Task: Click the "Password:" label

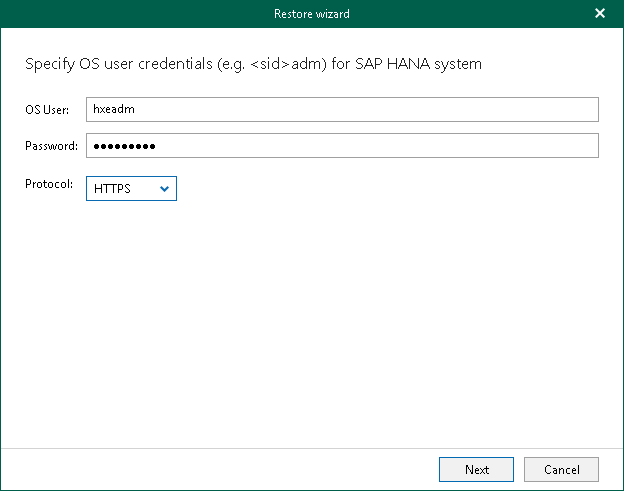Action: pos(51,146)
